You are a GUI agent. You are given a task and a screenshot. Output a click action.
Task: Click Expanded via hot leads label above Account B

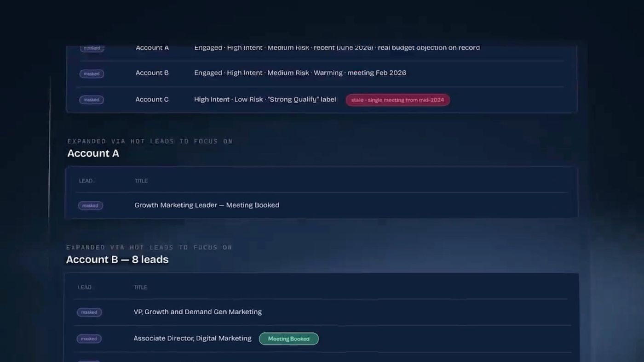[x=149, y=248]
